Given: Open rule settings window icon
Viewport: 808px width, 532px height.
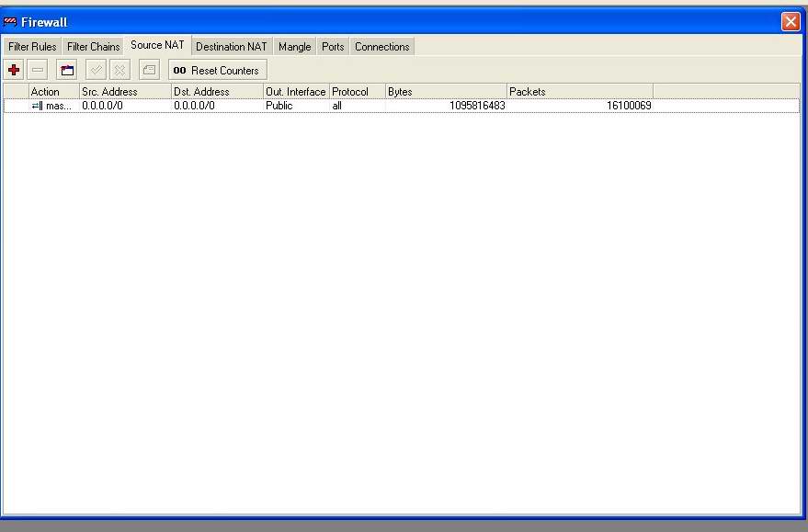Looking at the screenshot, I should (x=67, y=70).
